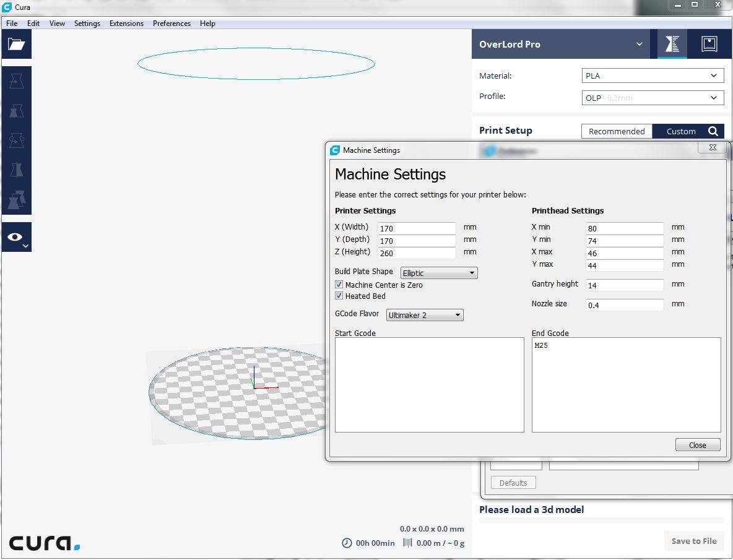Select the Per Model Settings tool
The image size is (733, 560).
click(x=16, y=199)
